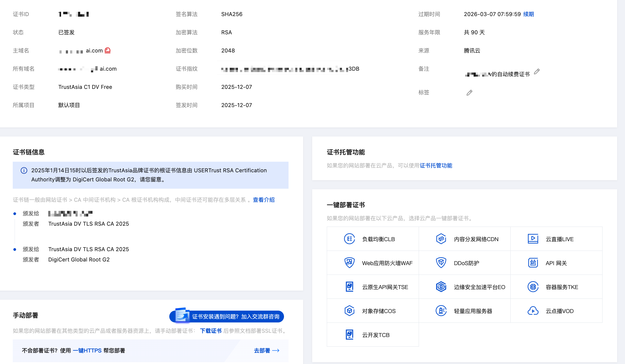
Task: Click Web应用防火墙WAF shield icon
Action: click(x=350, y=263)
